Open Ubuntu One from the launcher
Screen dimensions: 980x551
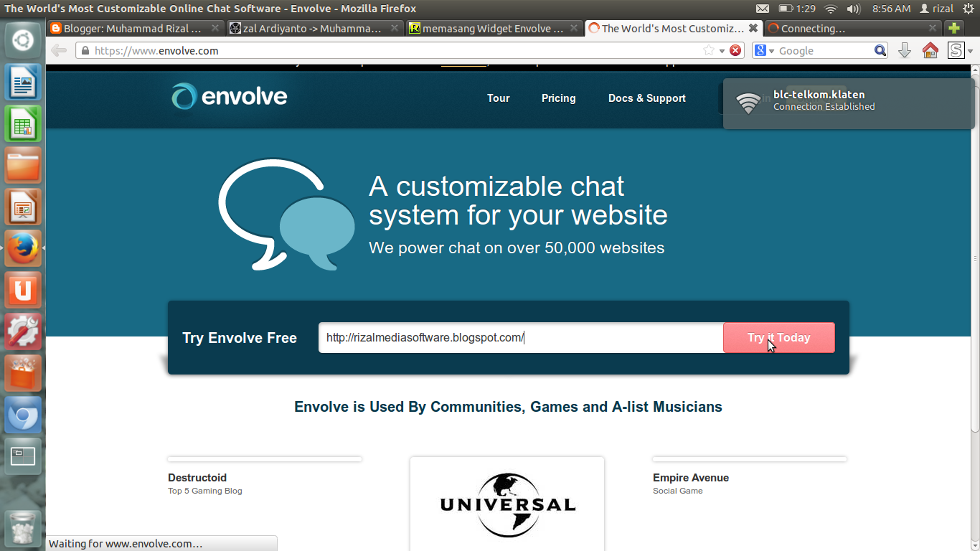23,290
